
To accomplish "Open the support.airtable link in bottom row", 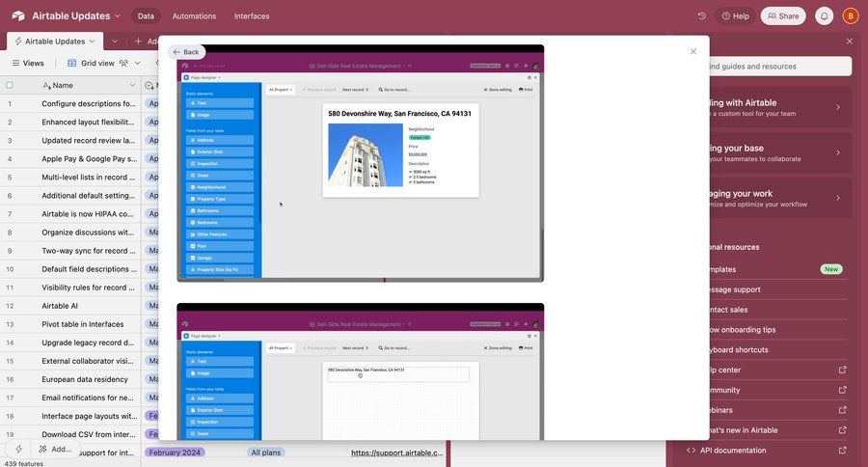I will (x=397, y=453).
